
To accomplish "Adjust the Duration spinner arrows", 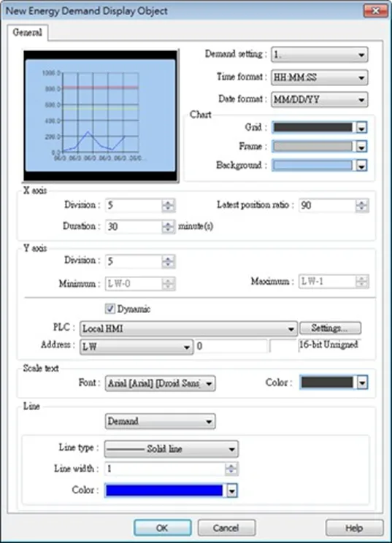I will coord(169,226).
